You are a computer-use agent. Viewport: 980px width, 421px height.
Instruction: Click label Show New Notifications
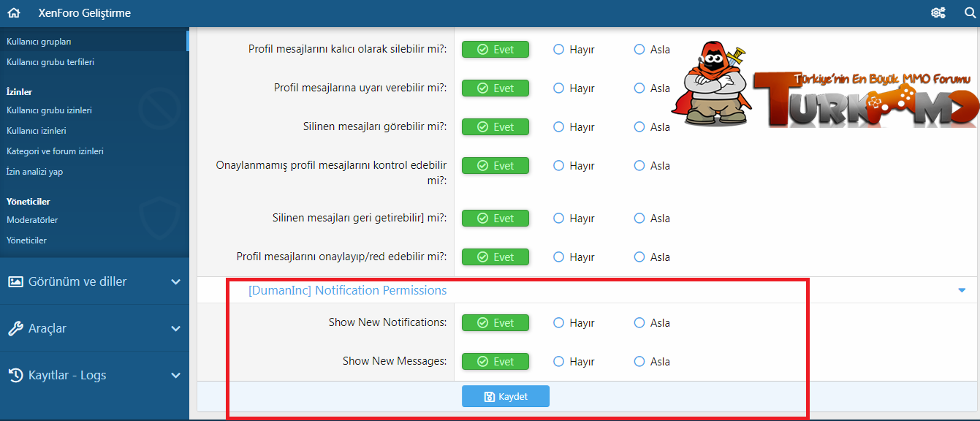coord(388,322)
